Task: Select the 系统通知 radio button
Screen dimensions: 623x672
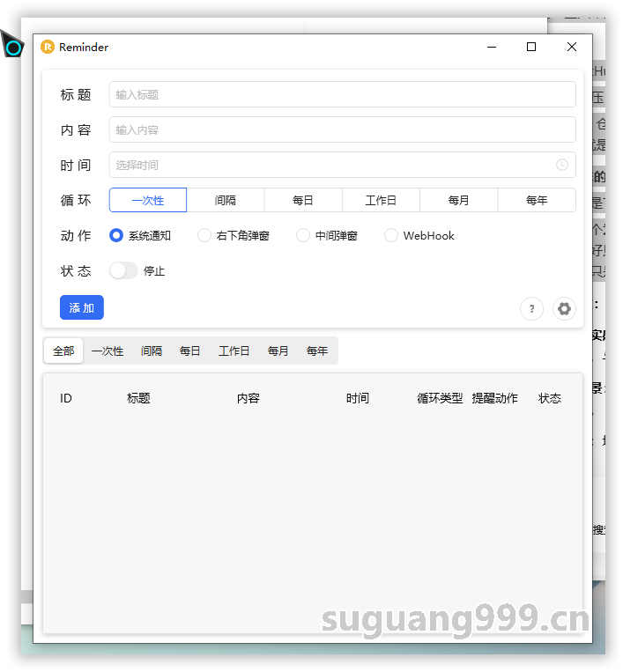Action: click(x=116, y=236)
